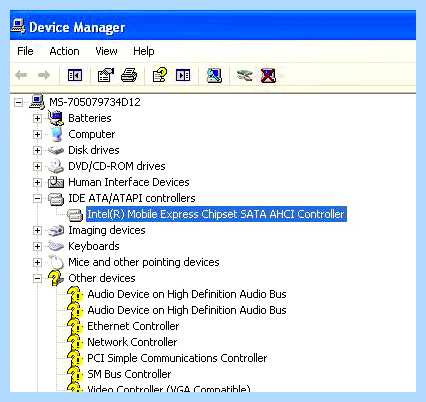The height and width of the screenshot is (402, 426).
Task: Click the MS-705079734D12 computer icon
Action: click(37, 101)
